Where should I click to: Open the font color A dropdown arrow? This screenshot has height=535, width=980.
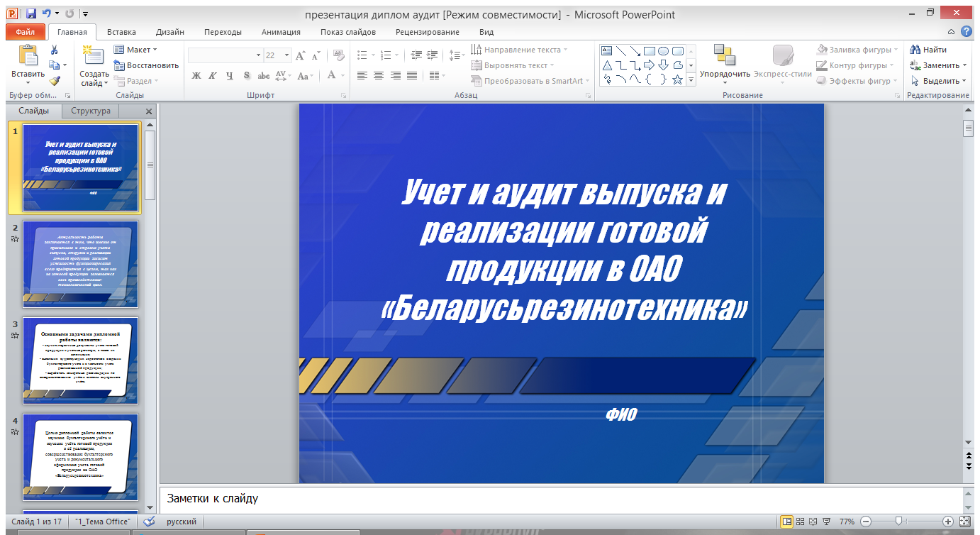tap(341, 76)
